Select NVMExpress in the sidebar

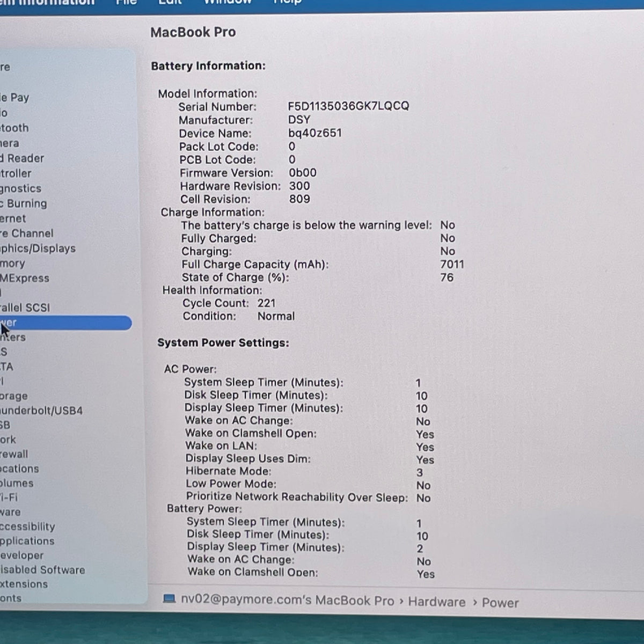25,278
